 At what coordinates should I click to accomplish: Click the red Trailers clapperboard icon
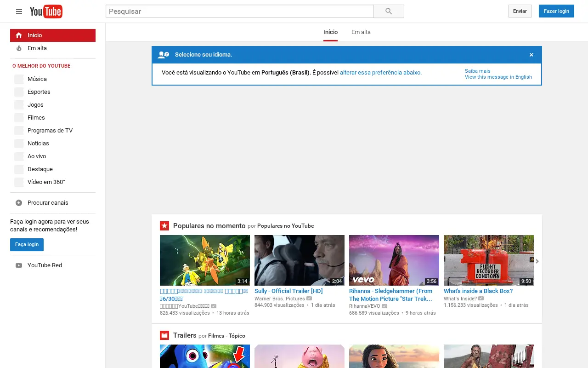(164, 335)
